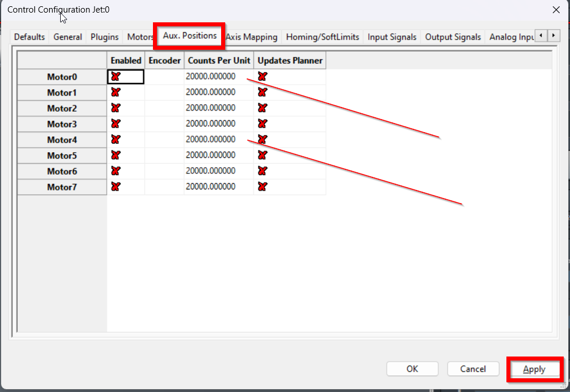Viewport: 570px width, 392px height.
Task: Select Motor2 Encoder cell
Action: pyautogui.click(x=164, y=108)
